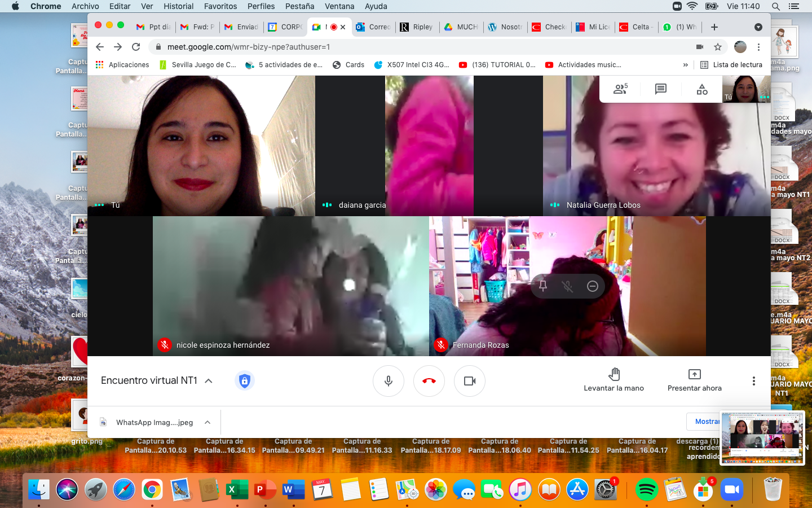812x508 pixels.
Task: Click your self-view thumbnail labeled Tú
Action: point(747,89)
